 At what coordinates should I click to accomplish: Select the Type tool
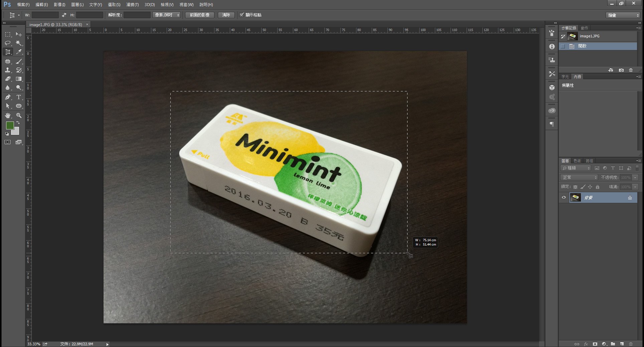pos(19,97)
